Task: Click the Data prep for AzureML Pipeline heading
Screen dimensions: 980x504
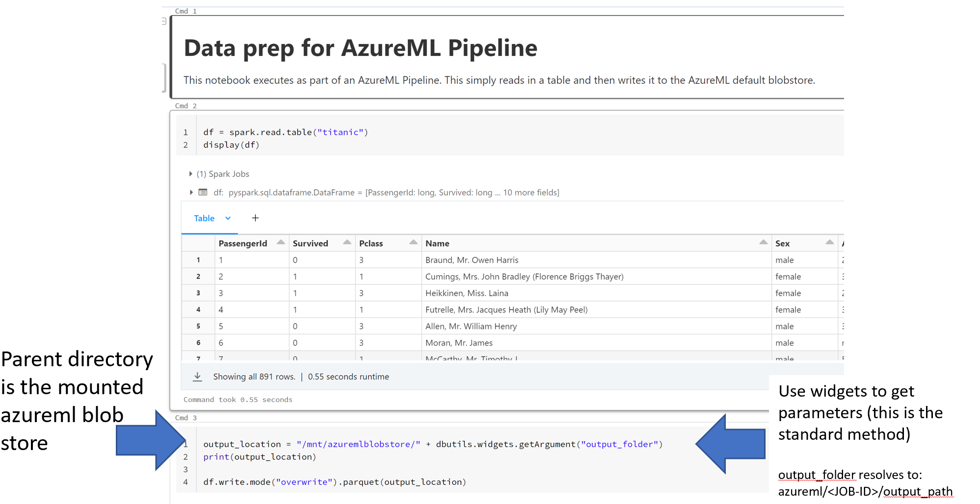Action: click(x=360, y=48)
